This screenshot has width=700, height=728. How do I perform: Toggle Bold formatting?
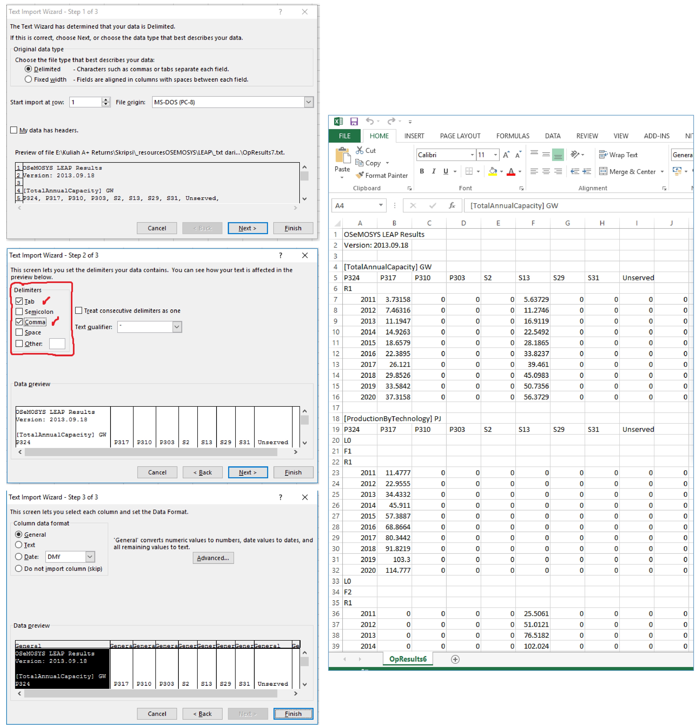(421, 171)
